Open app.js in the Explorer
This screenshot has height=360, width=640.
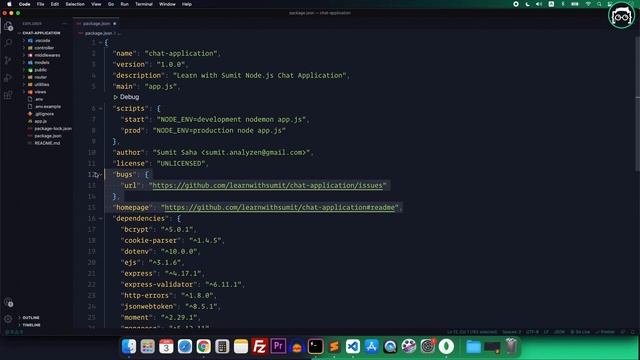click(40, 121)
